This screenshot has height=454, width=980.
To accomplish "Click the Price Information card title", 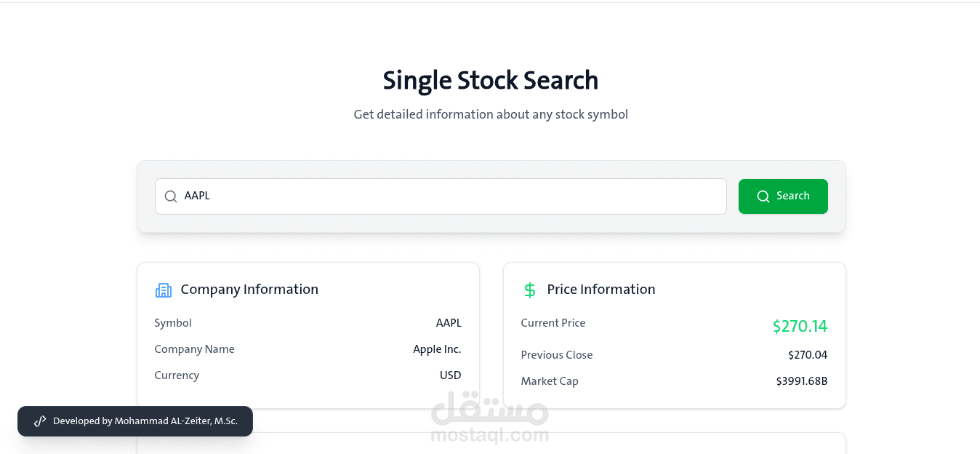I will [601, 290].
